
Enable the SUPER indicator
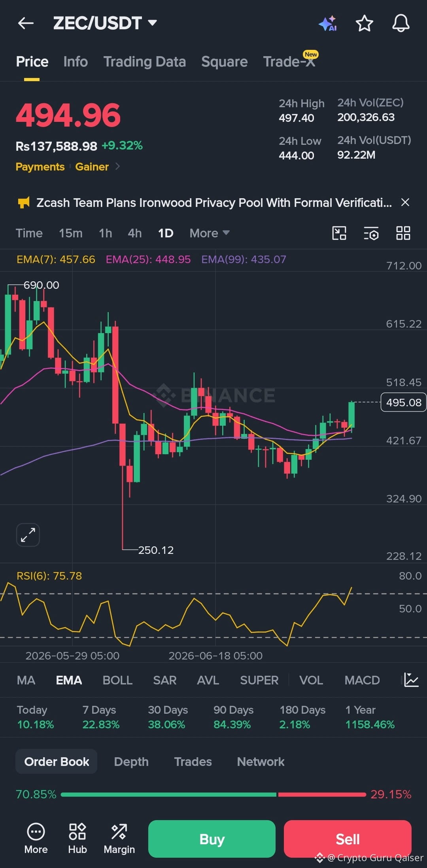259,680
